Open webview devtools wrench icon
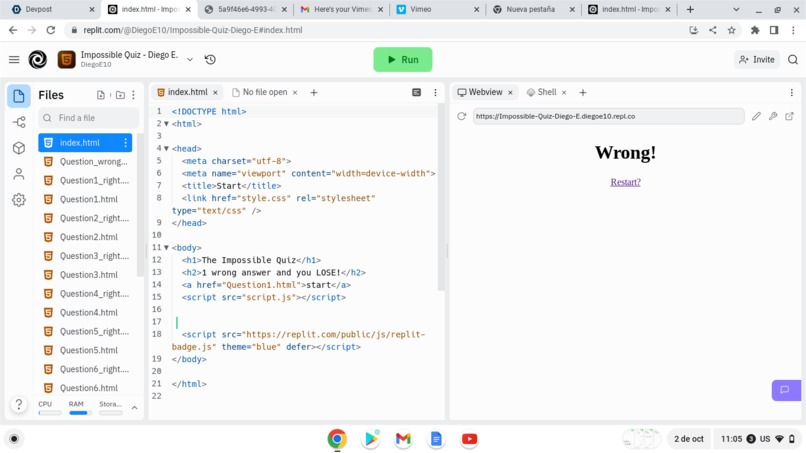 coord(773,116)
